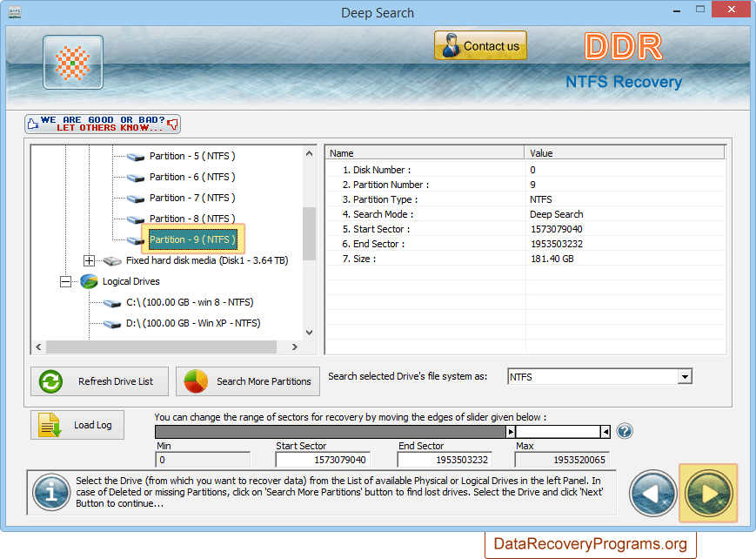Select Fixed hard disk media (Disk1 - 3.64 TB)
Screen dimensions: 756x559
pyautogui.click(x=207, y=260)
